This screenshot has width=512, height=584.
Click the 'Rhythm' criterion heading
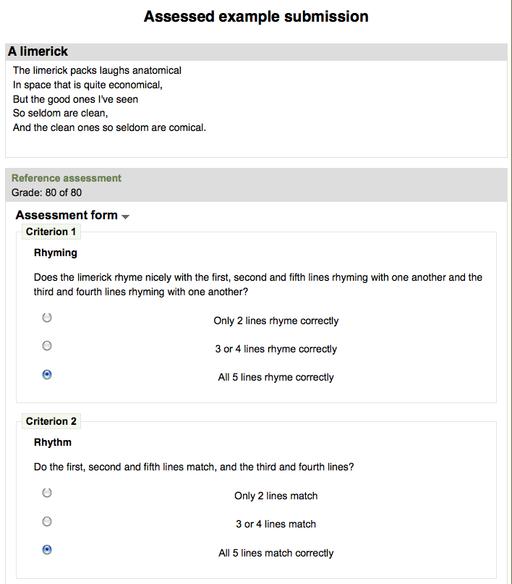pos(53,442)
